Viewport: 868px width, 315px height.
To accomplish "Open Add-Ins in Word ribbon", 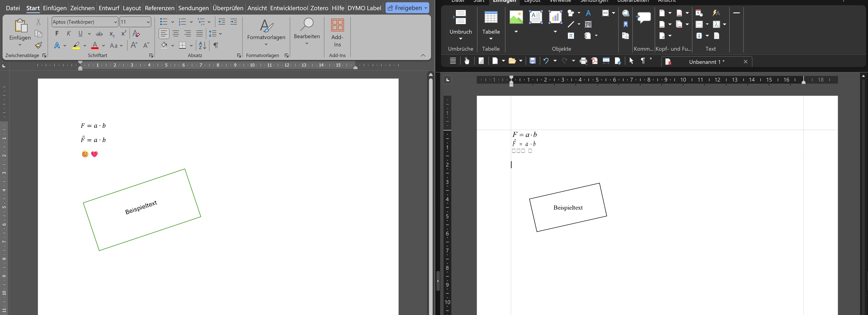I will pyautogui.click(x=337, y=33).
